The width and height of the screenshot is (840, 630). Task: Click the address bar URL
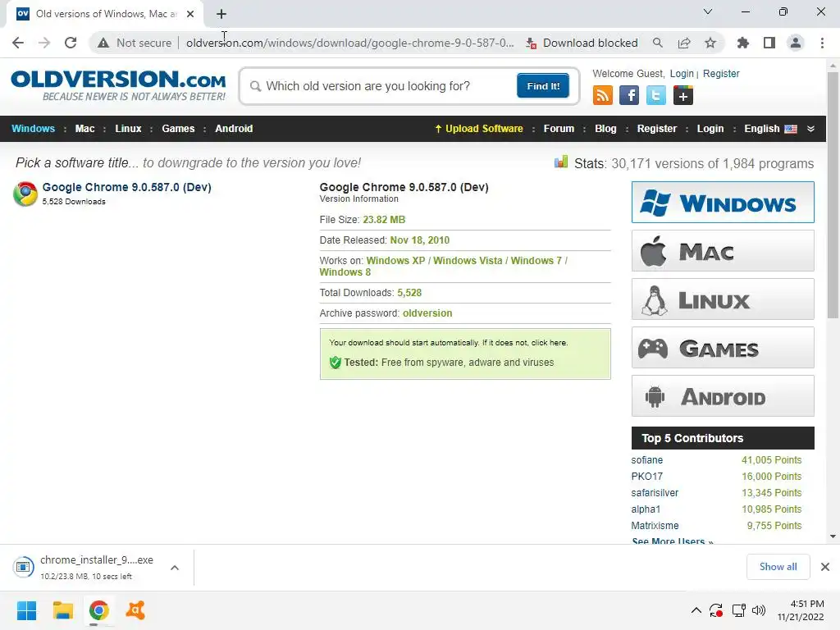(349, 43)
